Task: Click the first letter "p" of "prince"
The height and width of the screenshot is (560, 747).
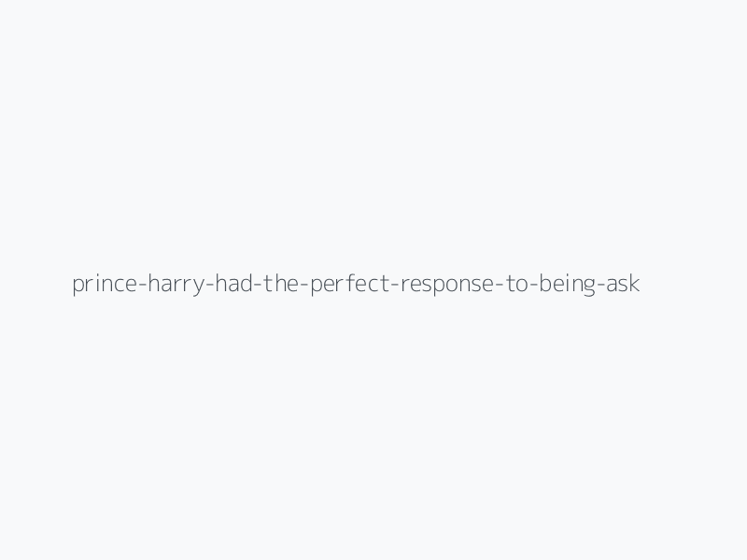Action: click(x=78, y=284)
